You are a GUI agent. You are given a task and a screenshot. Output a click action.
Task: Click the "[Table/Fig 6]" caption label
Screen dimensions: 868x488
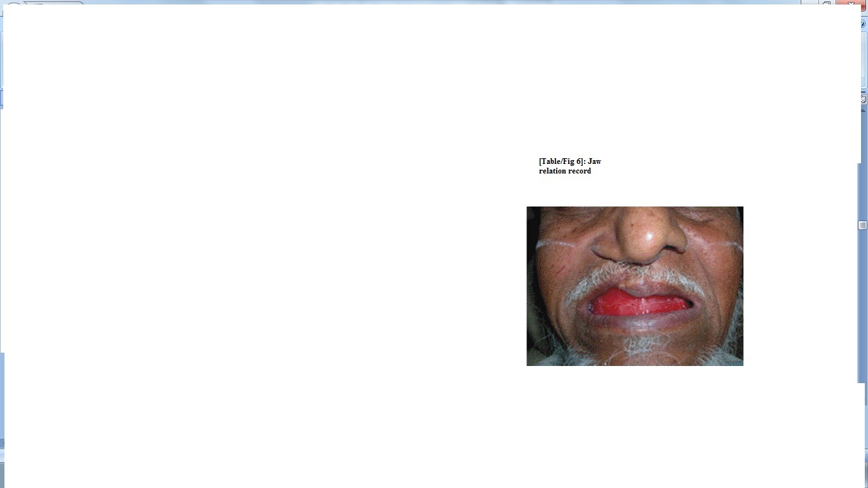[x=561, y=161]
